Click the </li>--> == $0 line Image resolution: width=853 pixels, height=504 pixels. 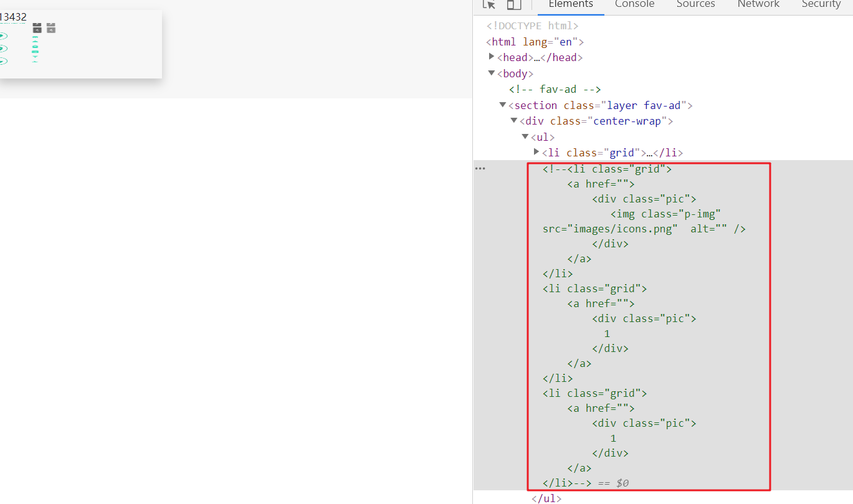pyautogui.click(x=586, y=483)
